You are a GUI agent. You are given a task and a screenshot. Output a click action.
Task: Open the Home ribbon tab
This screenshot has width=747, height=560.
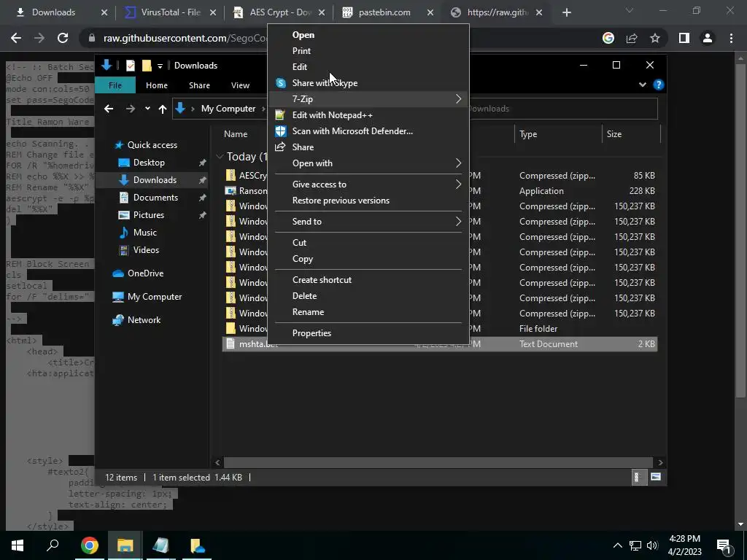pyautogui.click(x=157, y=85)
